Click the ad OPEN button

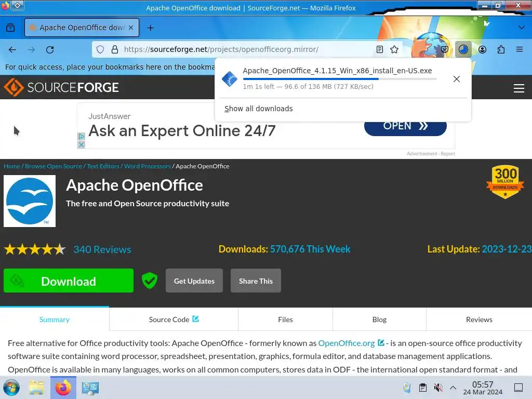pyautogui.click(x=405, y=126)
